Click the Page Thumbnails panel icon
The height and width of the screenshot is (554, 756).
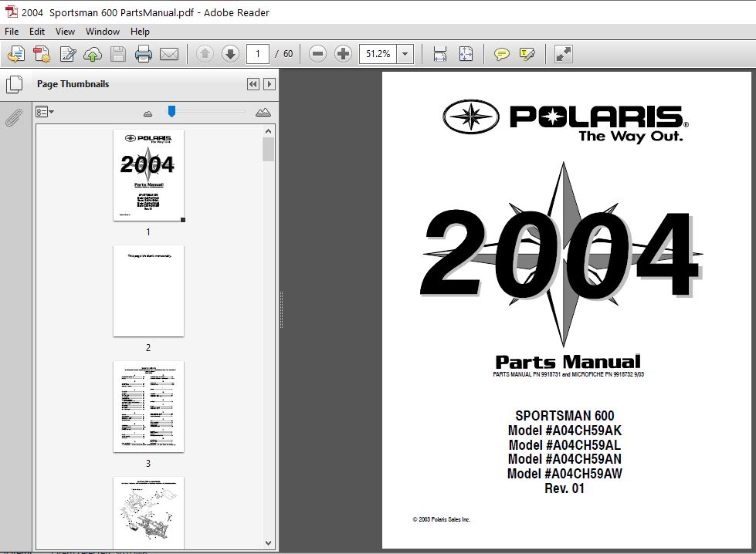pos(15,84)
